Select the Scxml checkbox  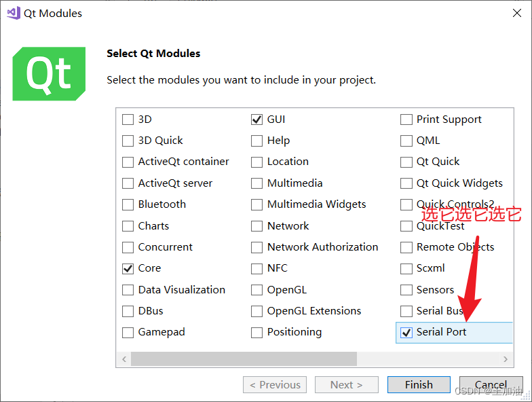[x=406, y=269]
